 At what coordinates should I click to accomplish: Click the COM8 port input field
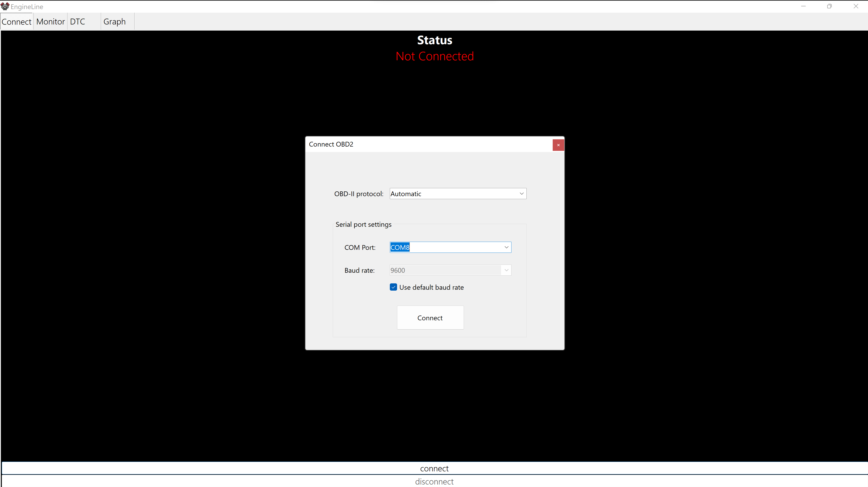(x=451, y=247)
